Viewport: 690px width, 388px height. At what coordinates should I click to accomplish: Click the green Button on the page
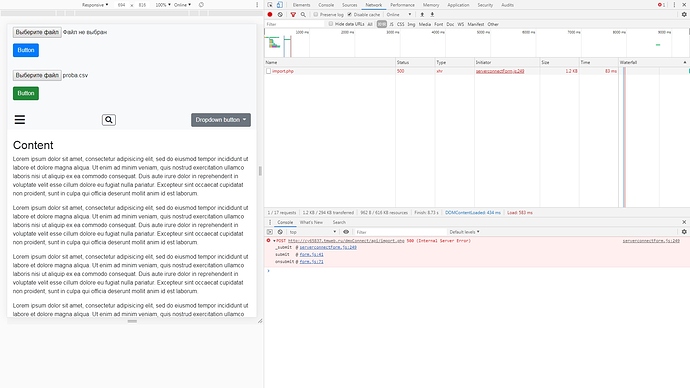[26, 93]
